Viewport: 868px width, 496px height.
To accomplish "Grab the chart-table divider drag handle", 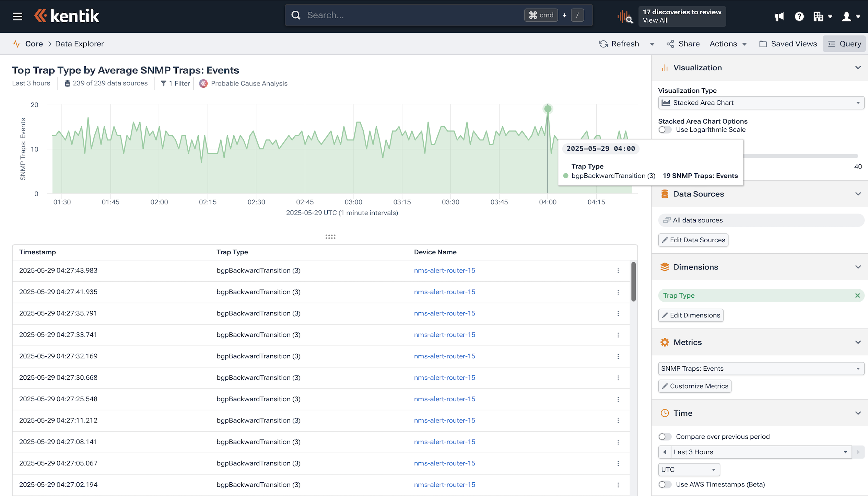I will click(x=330, y=237).
